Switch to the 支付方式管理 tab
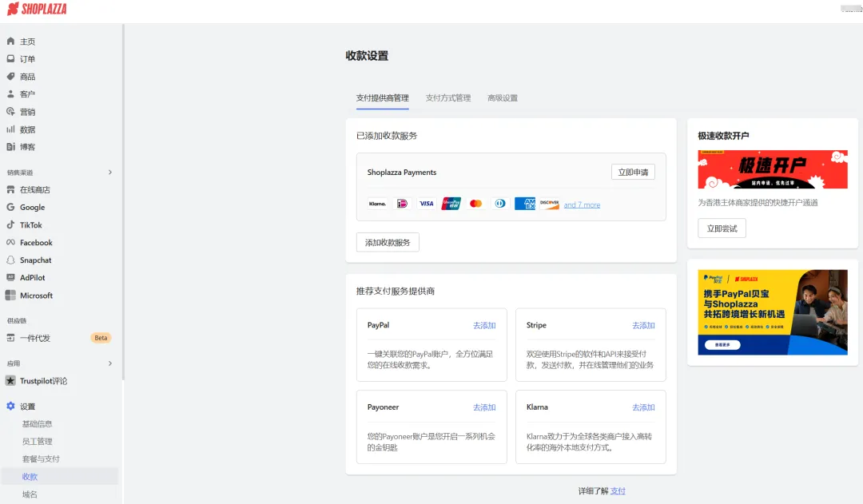This screenshot has width=863, height=504. point(447,98)
